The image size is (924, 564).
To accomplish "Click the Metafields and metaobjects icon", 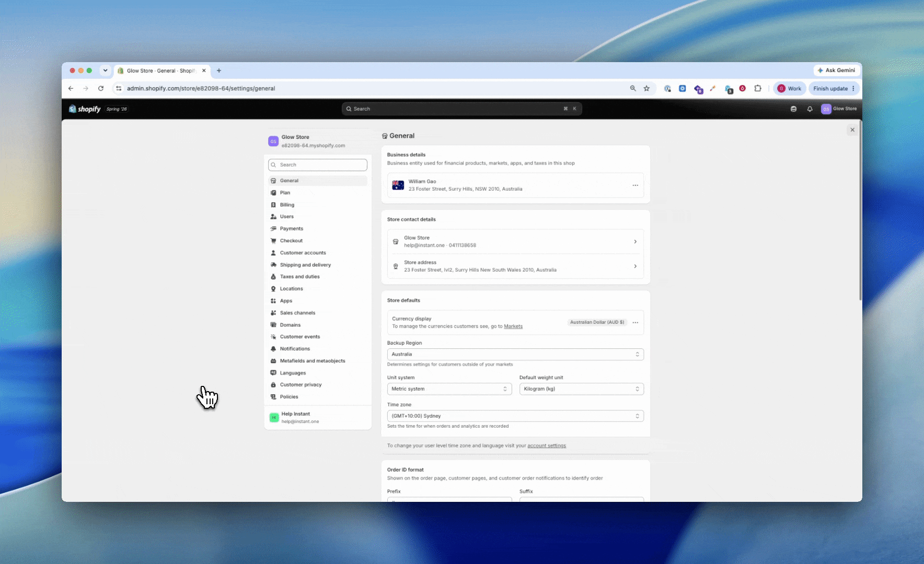I will click(x=273, y=361).
